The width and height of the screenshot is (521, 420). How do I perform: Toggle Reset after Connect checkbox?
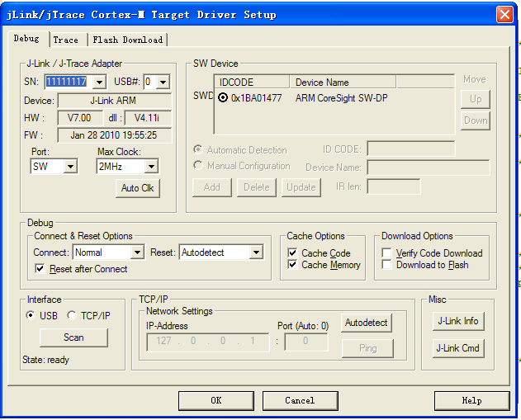tap(40, 269)
